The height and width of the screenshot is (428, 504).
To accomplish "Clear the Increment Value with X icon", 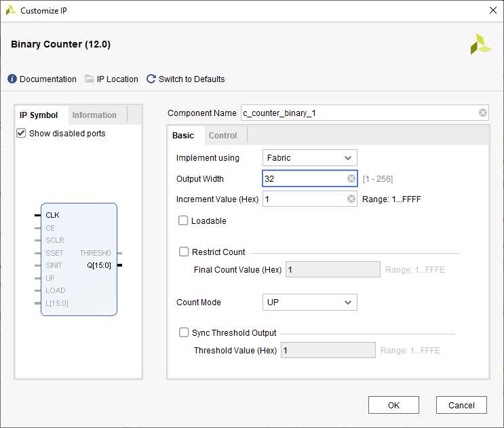I will tap(351, 199).
